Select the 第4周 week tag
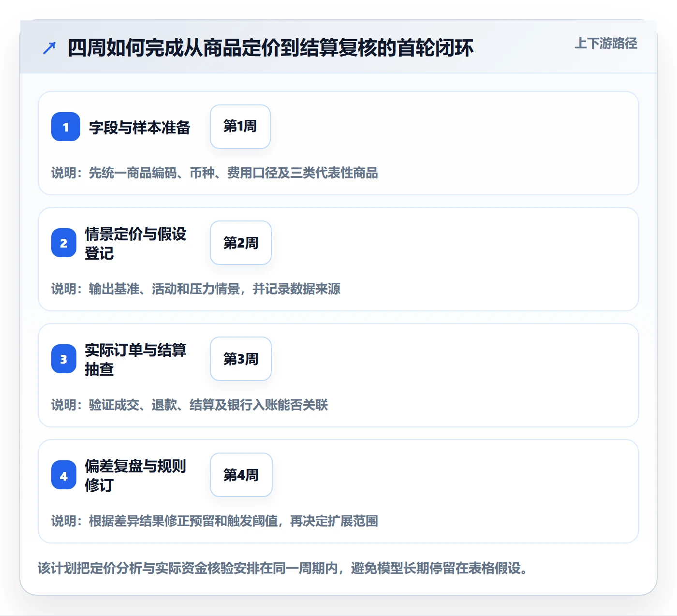This screenshot has height=616, width=677. pos(241,475)
